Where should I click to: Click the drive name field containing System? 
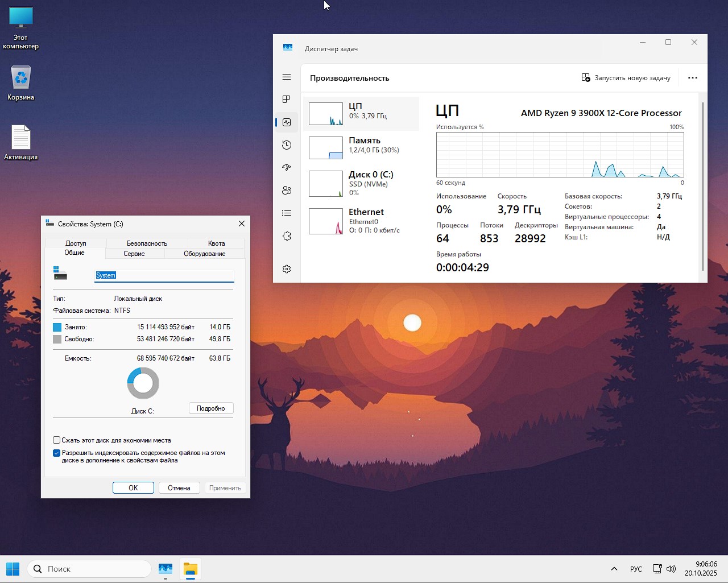point(164,275)
